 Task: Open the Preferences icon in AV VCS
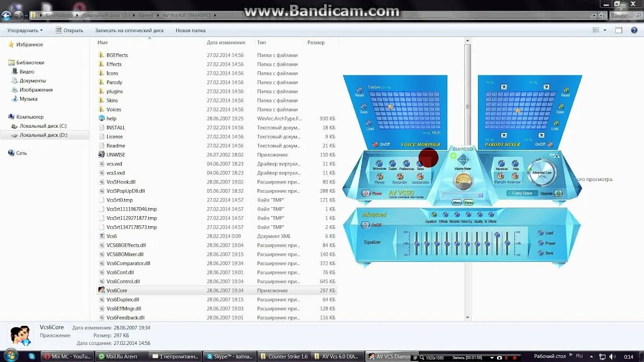pos(406,164)
